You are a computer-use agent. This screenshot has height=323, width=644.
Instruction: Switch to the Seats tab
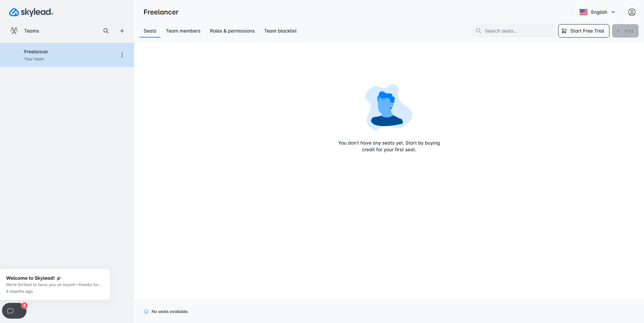[x=150, y=31]
